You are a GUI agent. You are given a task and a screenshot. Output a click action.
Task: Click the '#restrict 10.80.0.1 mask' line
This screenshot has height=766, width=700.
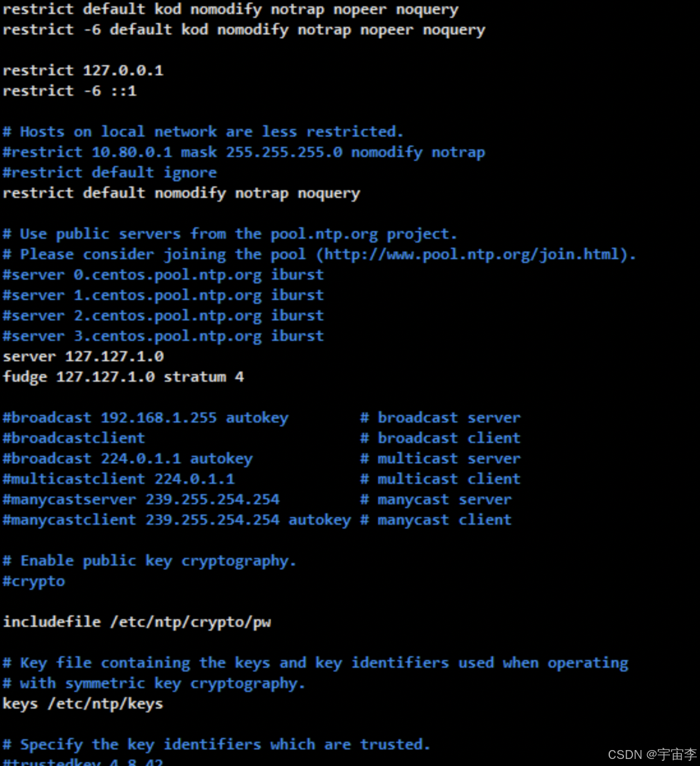coord(244,152)
